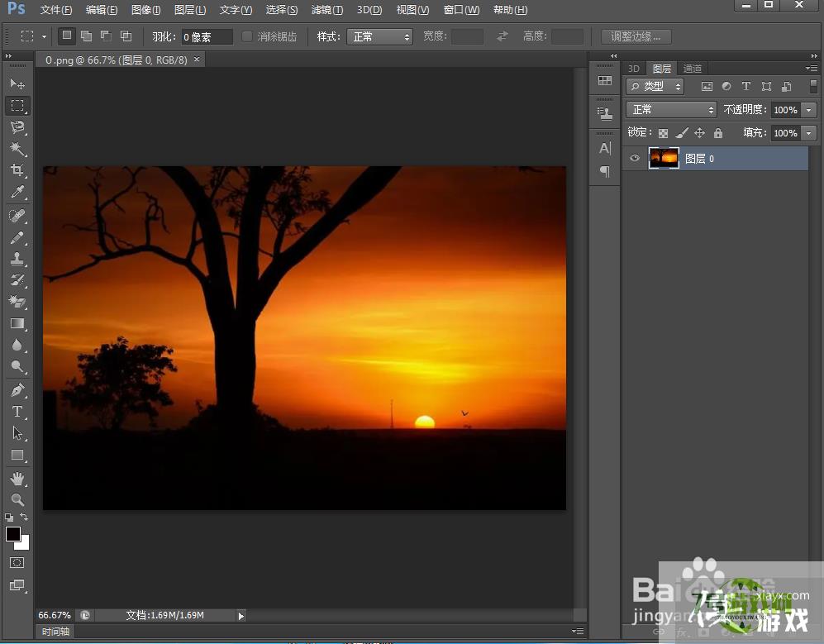The height and width of the screenshot is (644, 824).
Task: Select the Pen tool
Action: point(17,390)
